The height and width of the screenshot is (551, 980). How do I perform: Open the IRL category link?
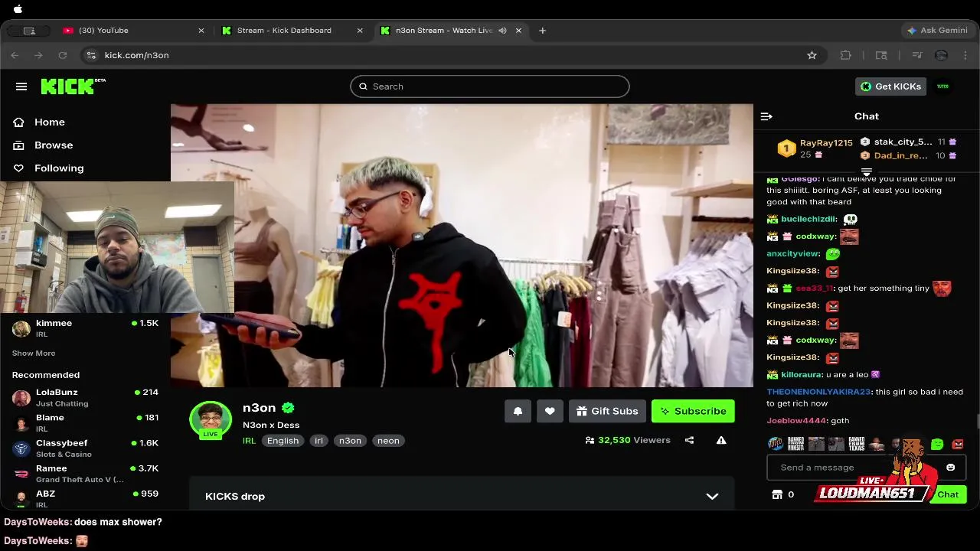click(249, 441)
